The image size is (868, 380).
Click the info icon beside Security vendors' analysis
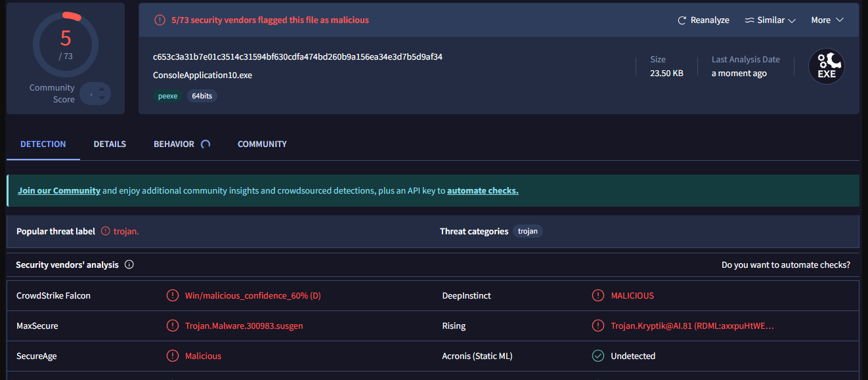click(x=129, y=265)
